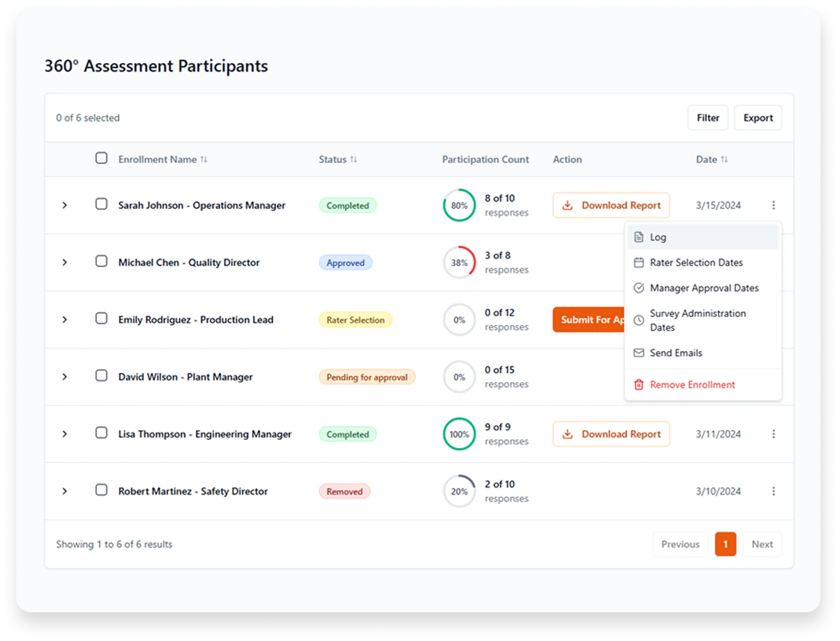The image size is (840, 641).
Task: Click check-circle icon beside Manager Approval Dates
Action: click(x=638, y=288)
